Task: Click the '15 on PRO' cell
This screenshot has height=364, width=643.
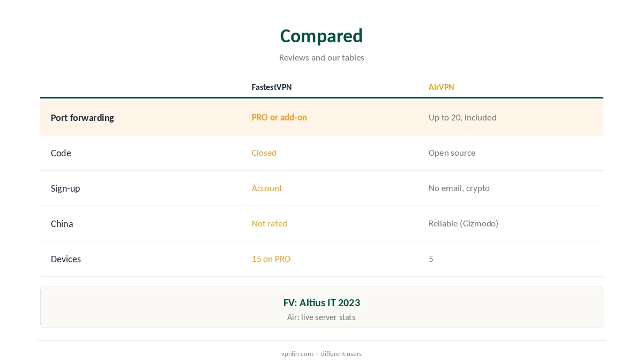Action: (271, 259)
